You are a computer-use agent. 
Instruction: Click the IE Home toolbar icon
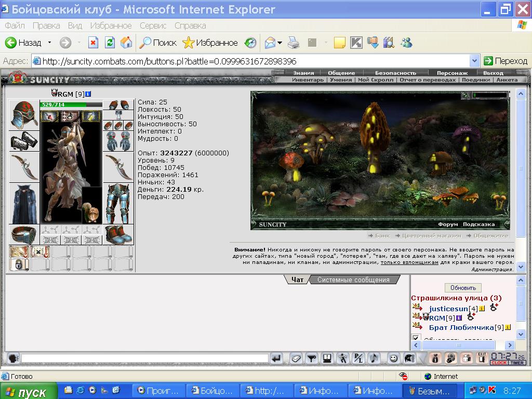tap(126, 43)
